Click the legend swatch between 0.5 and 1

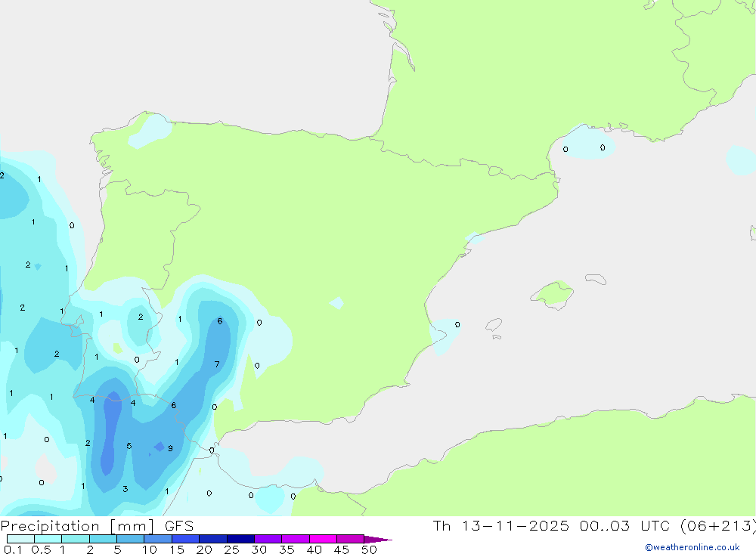pos(48,539)
